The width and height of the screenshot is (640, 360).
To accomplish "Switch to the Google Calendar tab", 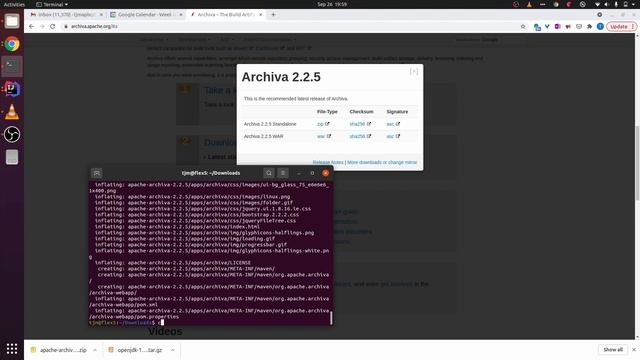I will click(x=147, y=15).
